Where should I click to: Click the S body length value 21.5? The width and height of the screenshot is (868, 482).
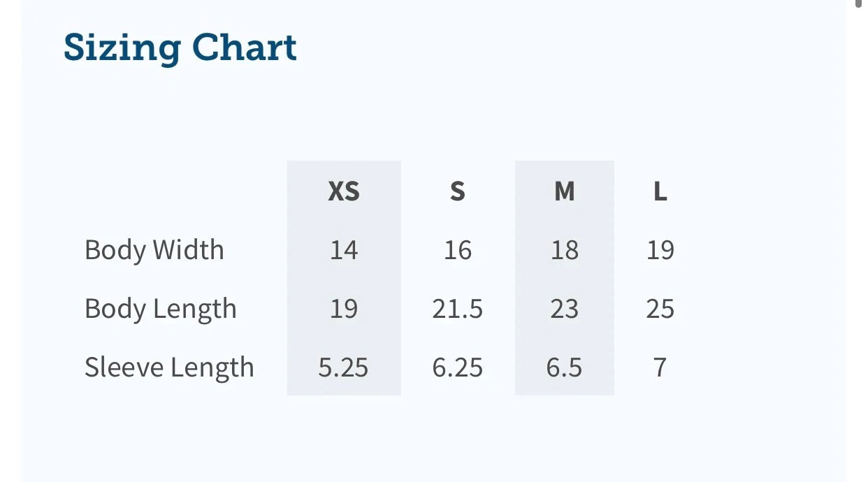(458, 309)
